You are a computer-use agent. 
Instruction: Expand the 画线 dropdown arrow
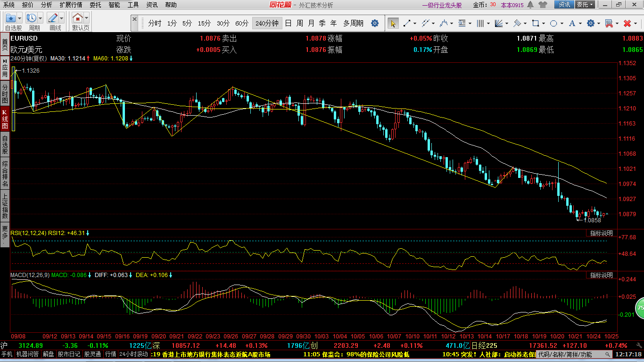tap(62, 18)
